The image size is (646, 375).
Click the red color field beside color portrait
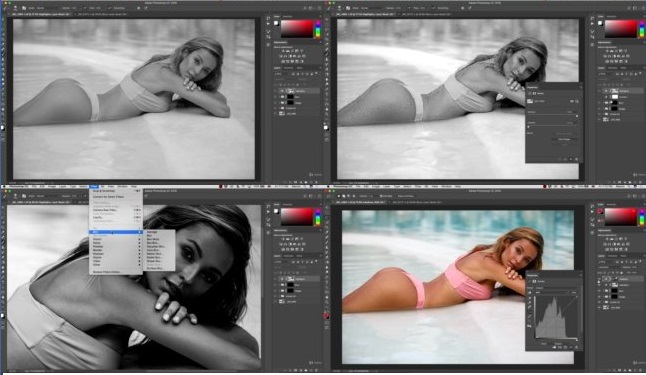click(621, 216)
